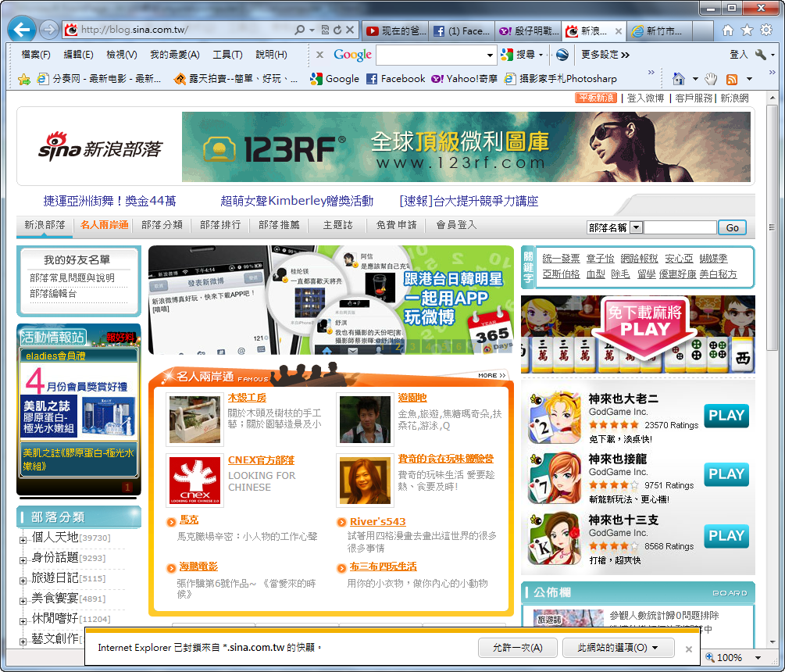Open the zoom level dropdown arrow

click(x=758, y=657)
